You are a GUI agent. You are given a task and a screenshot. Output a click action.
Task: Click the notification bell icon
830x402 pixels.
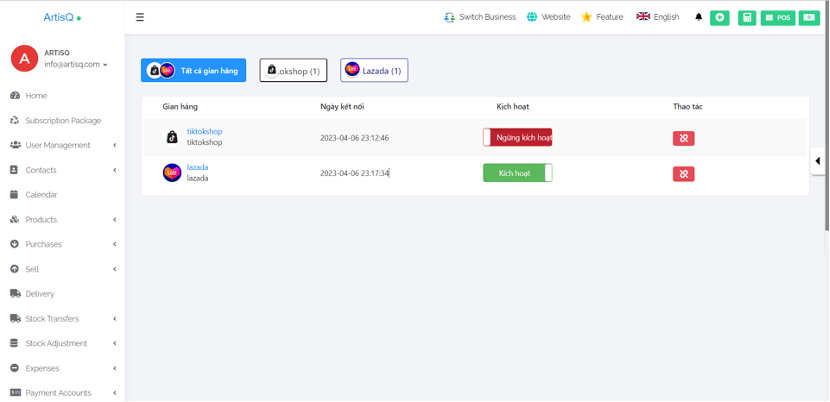(x=698, y=17)
